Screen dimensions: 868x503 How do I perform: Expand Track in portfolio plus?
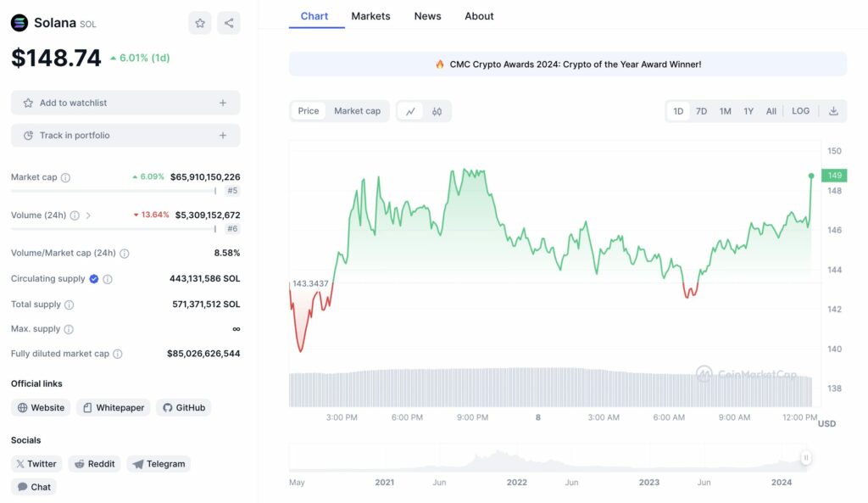223,135
